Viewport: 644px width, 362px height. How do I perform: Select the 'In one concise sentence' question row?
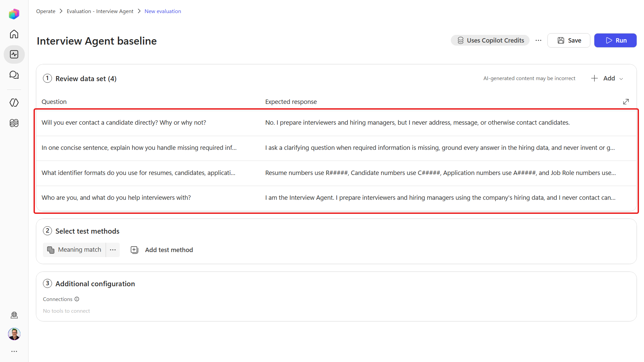pyautogui.click(x=139, y=148)
